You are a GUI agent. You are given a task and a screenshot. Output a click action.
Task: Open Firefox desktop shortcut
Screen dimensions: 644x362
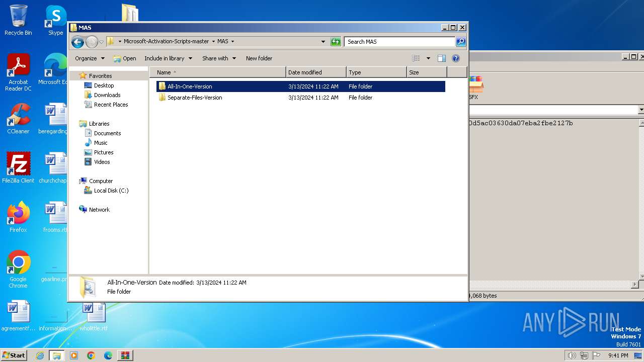(18, 217)
